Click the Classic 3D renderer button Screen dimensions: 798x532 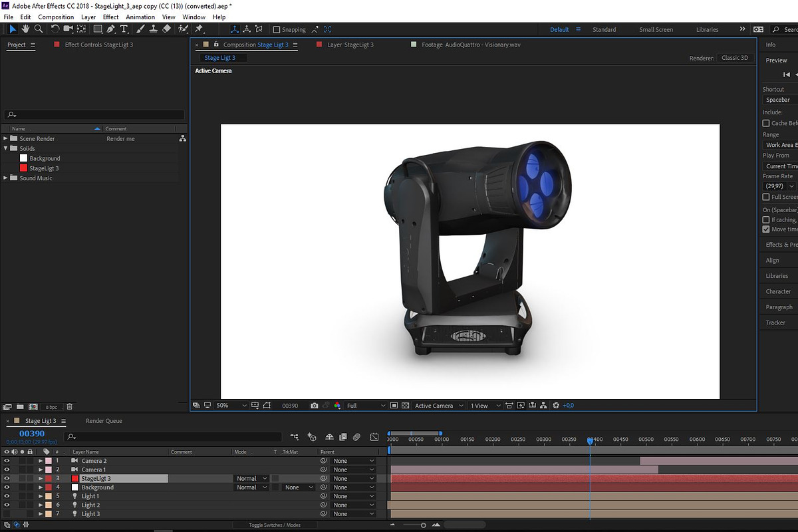click(x=735, y=58)
